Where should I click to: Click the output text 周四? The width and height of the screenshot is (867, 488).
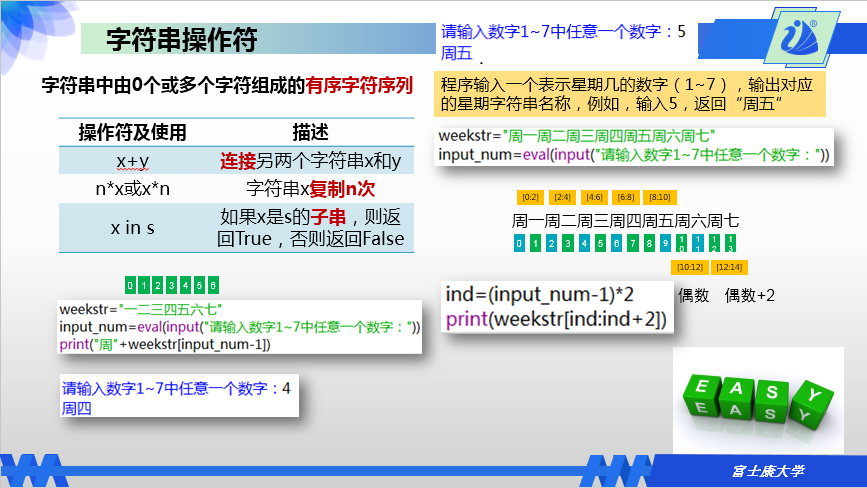tap(76, 408)
